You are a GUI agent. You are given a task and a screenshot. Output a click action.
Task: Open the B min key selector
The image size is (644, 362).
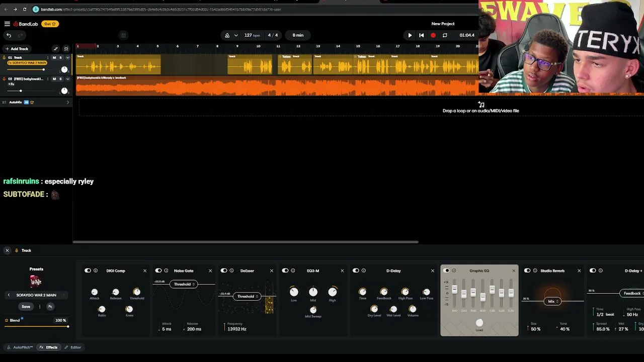(298, 35)
